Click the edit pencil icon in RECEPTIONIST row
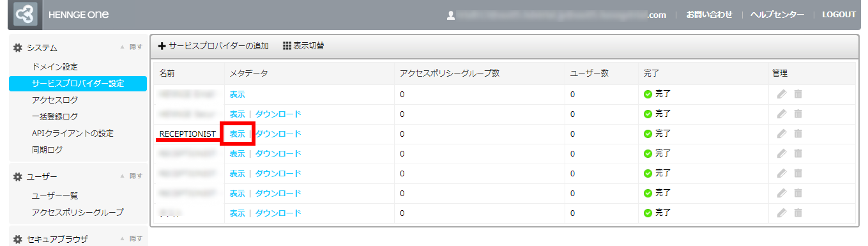The width and height of the screenshot is (868, 246). [x=782, y=134]
